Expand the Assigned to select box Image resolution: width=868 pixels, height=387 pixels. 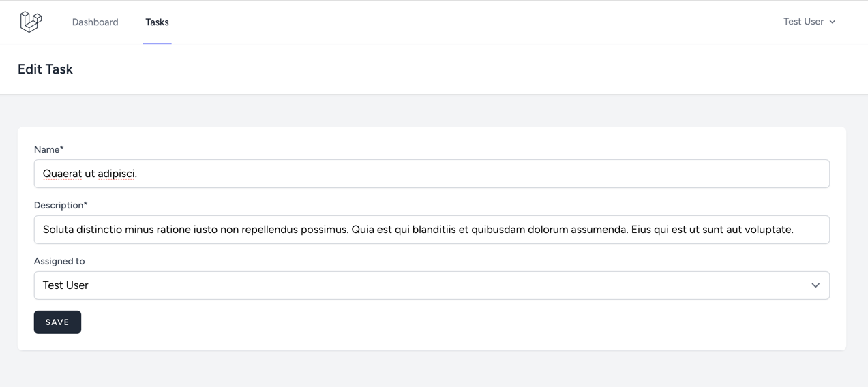(432, 285)
